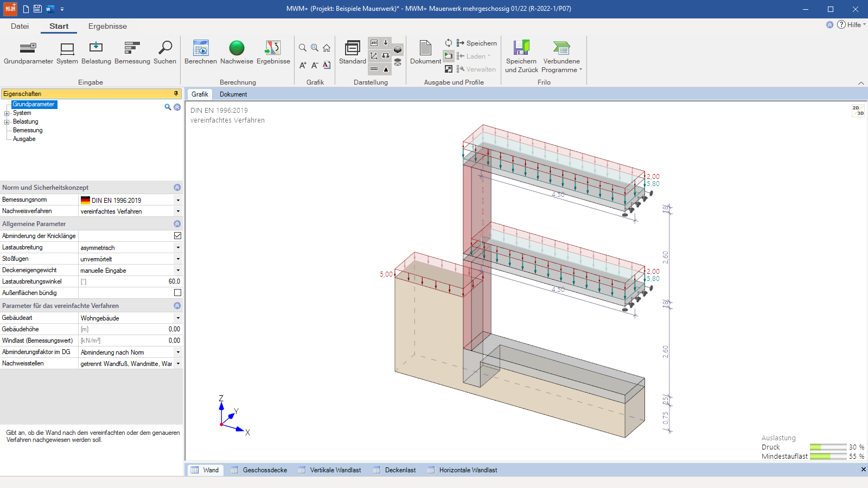
Task: Open Lastausbreitung dropdown
Action: (x=178, y=247)
